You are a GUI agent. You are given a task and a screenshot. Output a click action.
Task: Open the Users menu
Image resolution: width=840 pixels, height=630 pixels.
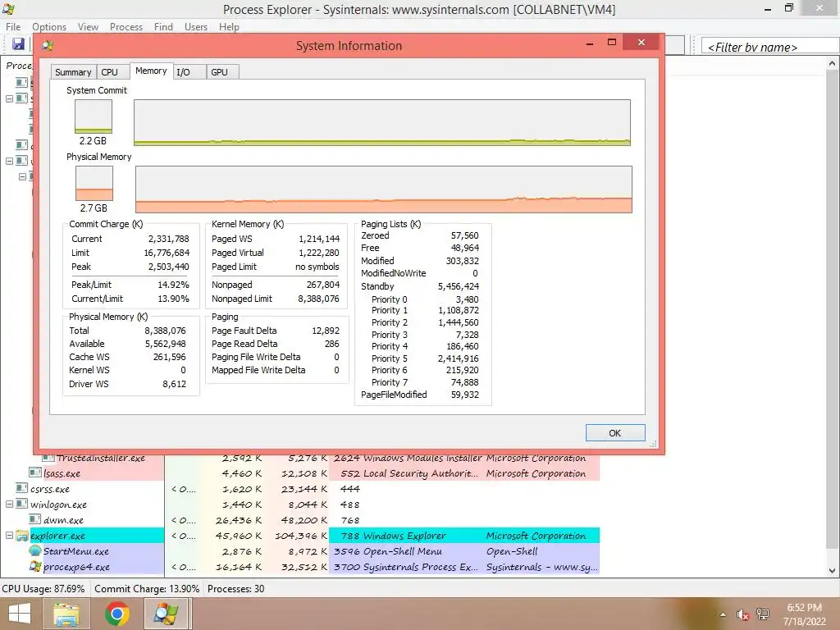point(196,27)
